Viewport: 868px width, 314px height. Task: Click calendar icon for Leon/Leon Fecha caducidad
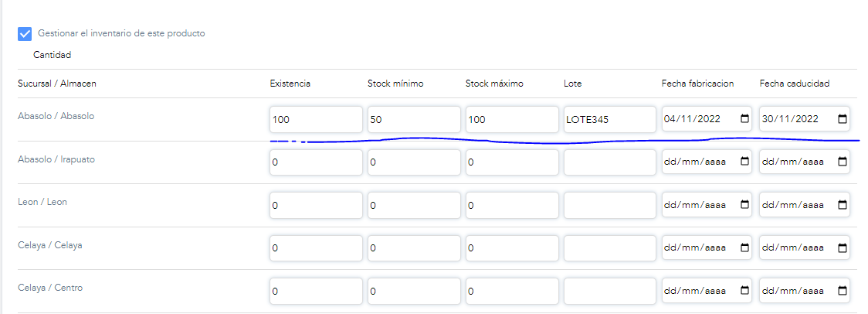click(x=843, y=205)
